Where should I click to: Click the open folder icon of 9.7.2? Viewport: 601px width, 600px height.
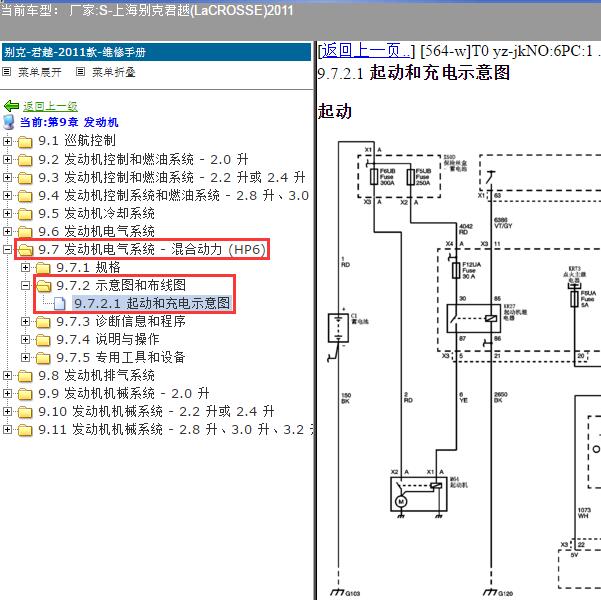43,286
